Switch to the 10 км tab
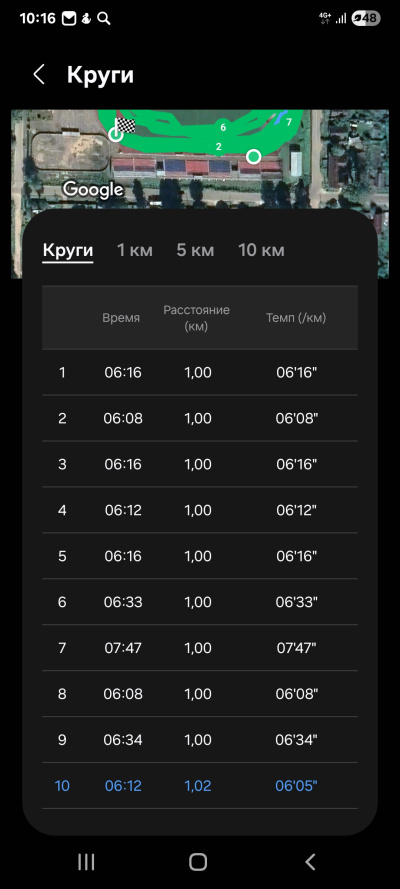400x889 pixels. [x=261, y=250]
